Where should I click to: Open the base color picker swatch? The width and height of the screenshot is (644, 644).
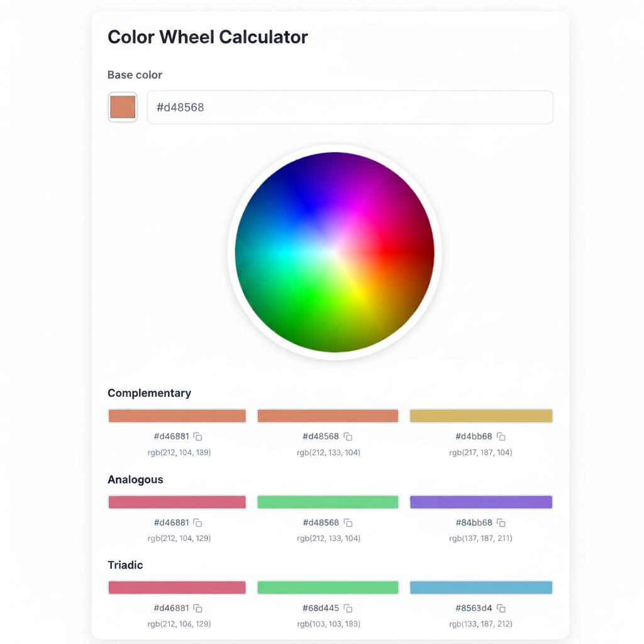coord(123,107)
